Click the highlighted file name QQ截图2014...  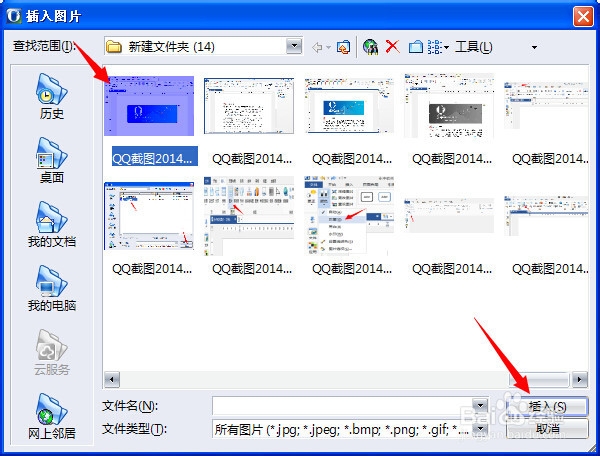coord(155,156)
